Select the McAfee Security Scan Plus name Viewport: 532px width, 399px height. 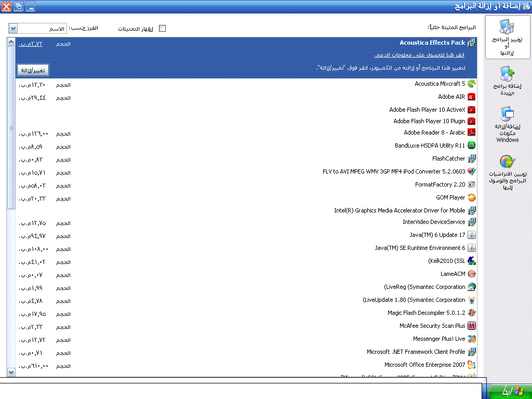(x=432, y=326)
